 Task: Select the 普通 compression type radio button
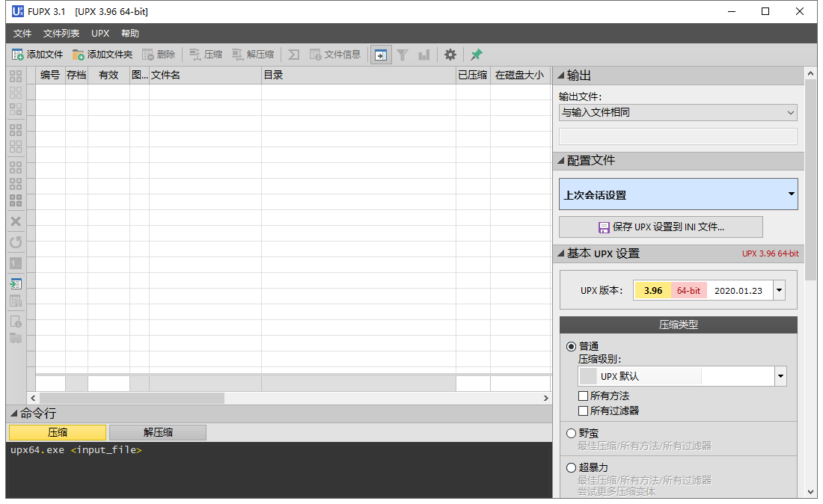[571, 345]
